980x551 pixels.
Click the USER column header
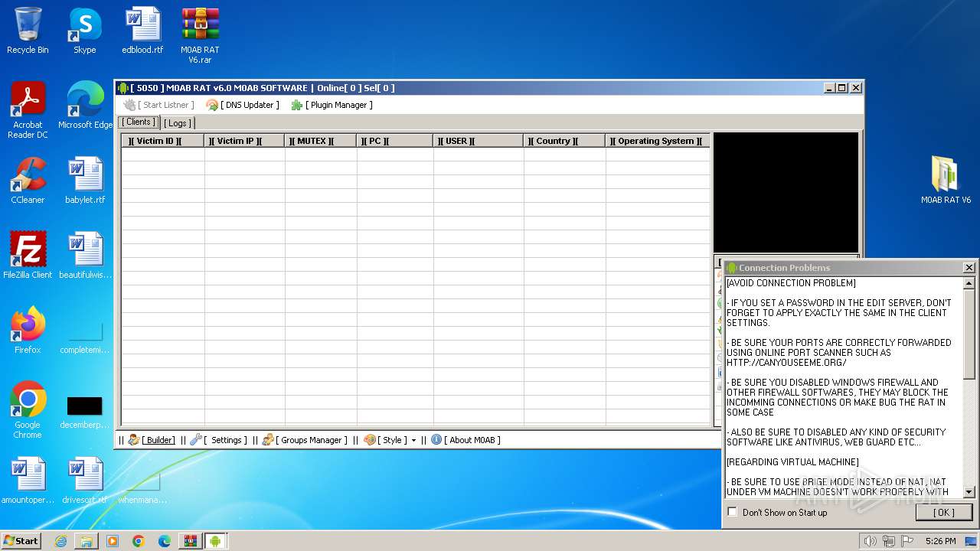pos(478,141)
